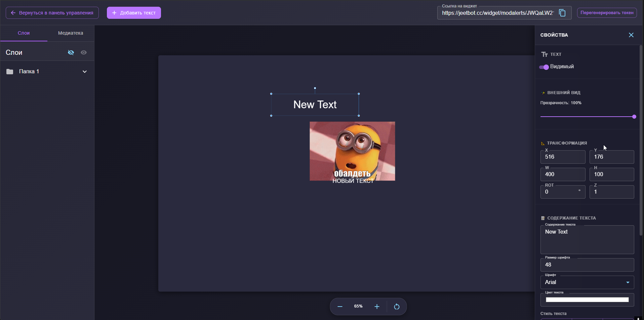Screen dimensions: 644x320
Task: Copy the widget link with the copy icon
Action: [x=562, y=13]
